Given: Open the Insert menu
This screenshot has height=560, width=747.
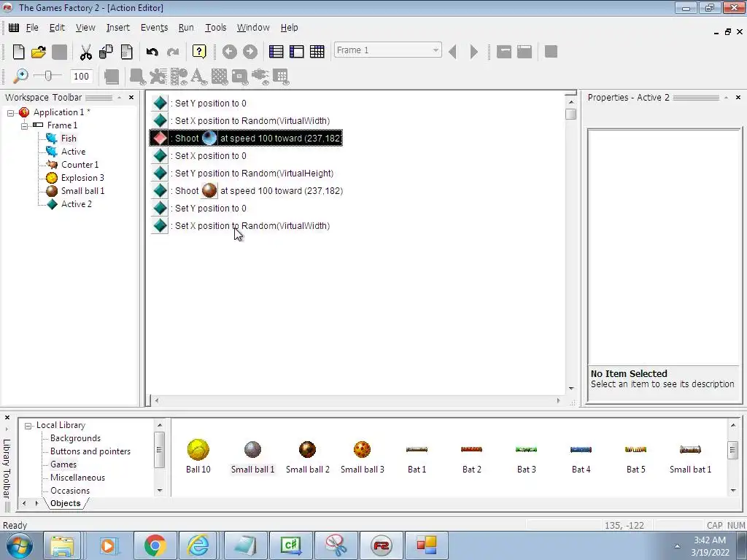Looking at the screenshot, I should (x=117, y=28).
